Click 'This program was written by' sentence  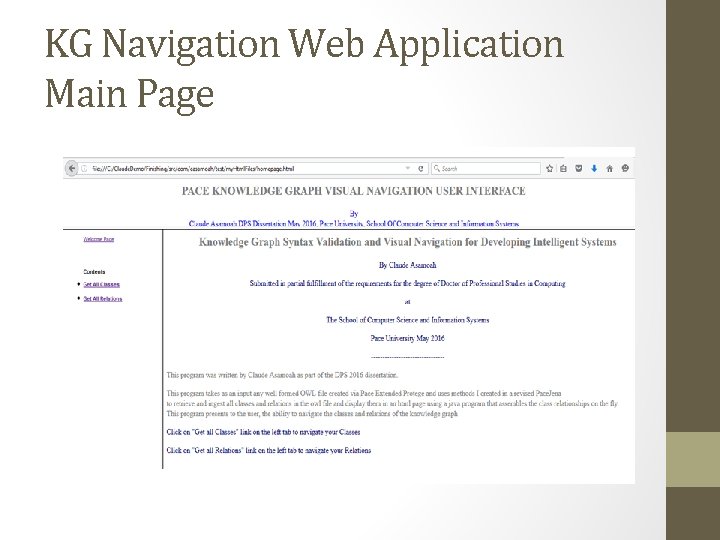pos(282,375)
